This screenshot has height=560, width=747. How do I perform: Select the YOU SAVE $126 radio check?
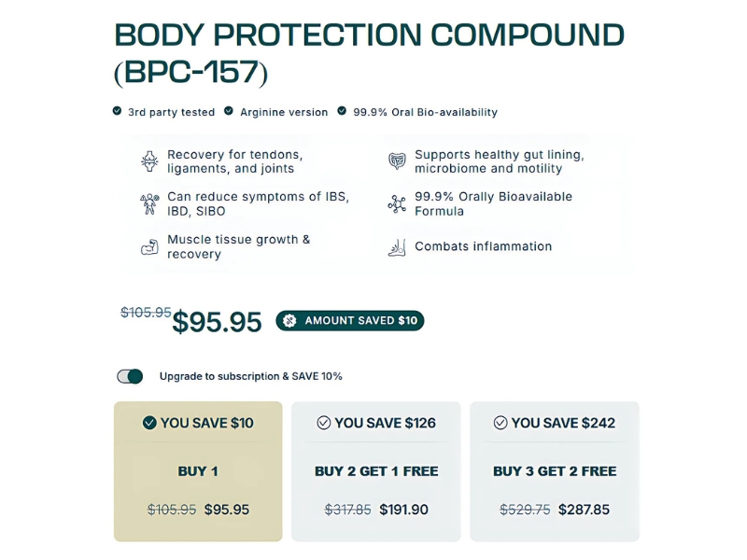tap(323, 423)
